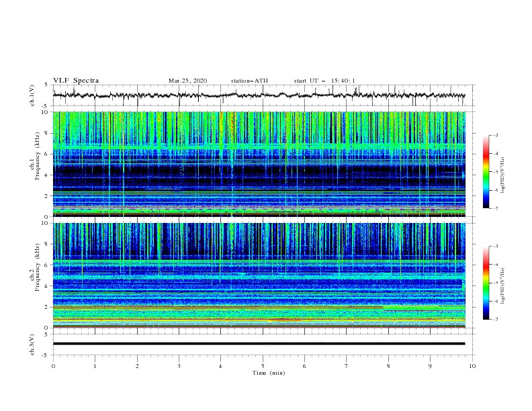This screenshot has height=411, width=532.
Task: Click the 'ch.1(V)' waveform axis label
Action: point(32,95)
